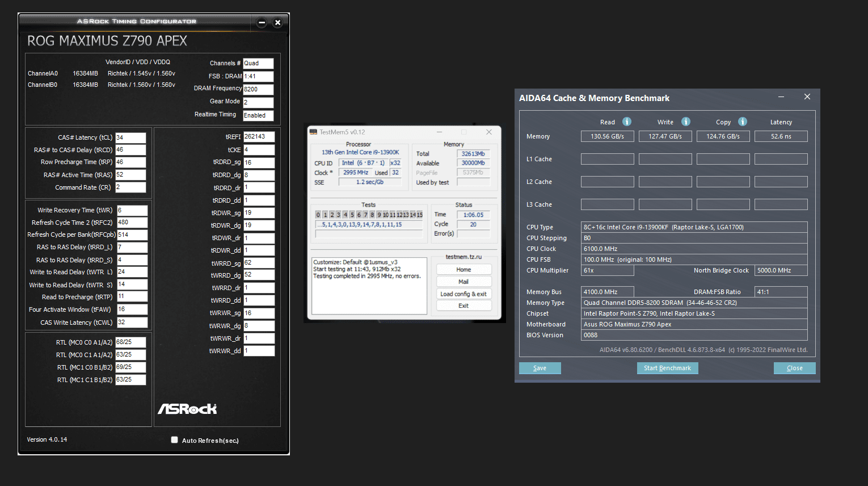Click Save in the AIDA64 benchmark window
The image size is (868, 486).
point(540,368)
